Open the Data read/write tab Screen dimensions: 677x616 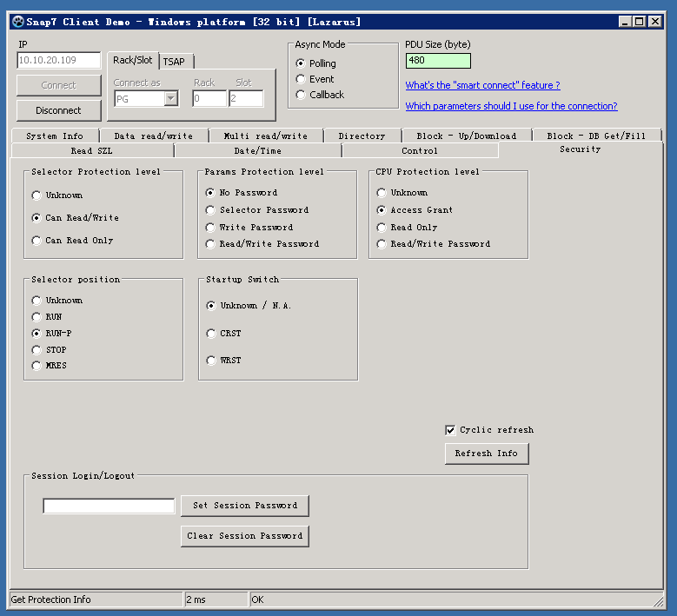tap(154, 136)
